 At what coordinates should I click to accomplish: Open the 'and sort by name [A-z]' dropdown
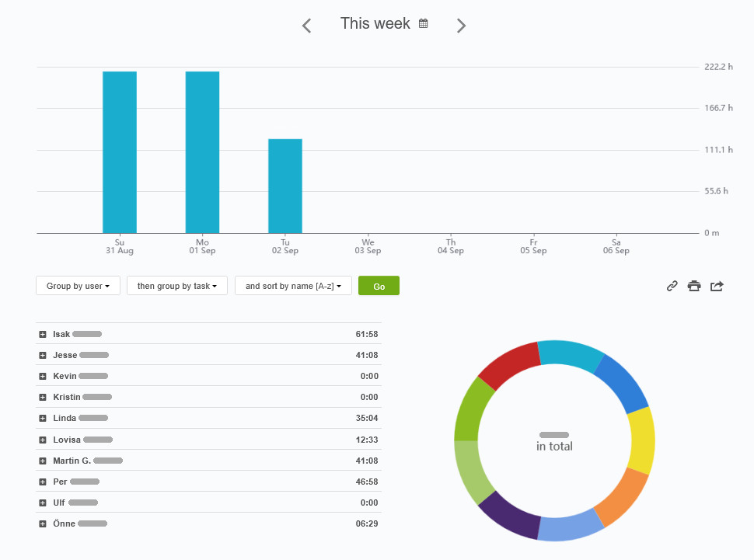click(293, 285)
